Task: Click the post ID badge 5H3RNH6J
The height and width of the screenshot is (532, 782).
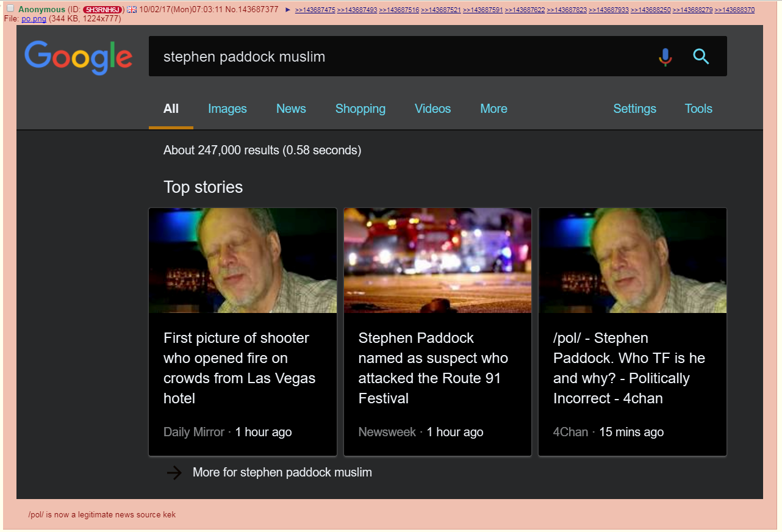Action: click(103, 10)
